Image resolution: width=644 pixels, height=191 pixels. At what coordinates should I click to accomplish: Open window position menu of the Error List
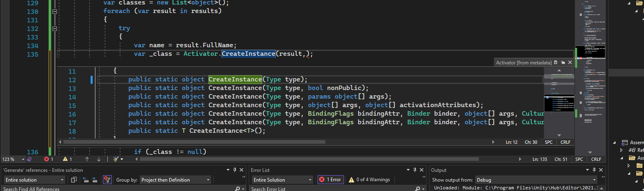(408, 170)
